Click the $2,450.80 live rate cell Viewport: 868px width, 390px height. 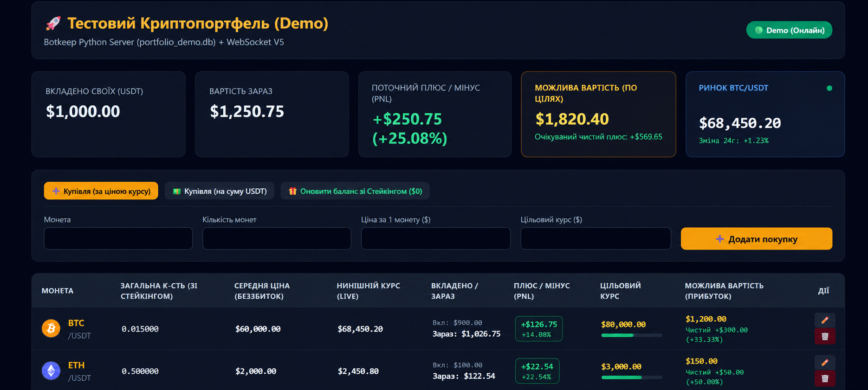click(358, 371)
